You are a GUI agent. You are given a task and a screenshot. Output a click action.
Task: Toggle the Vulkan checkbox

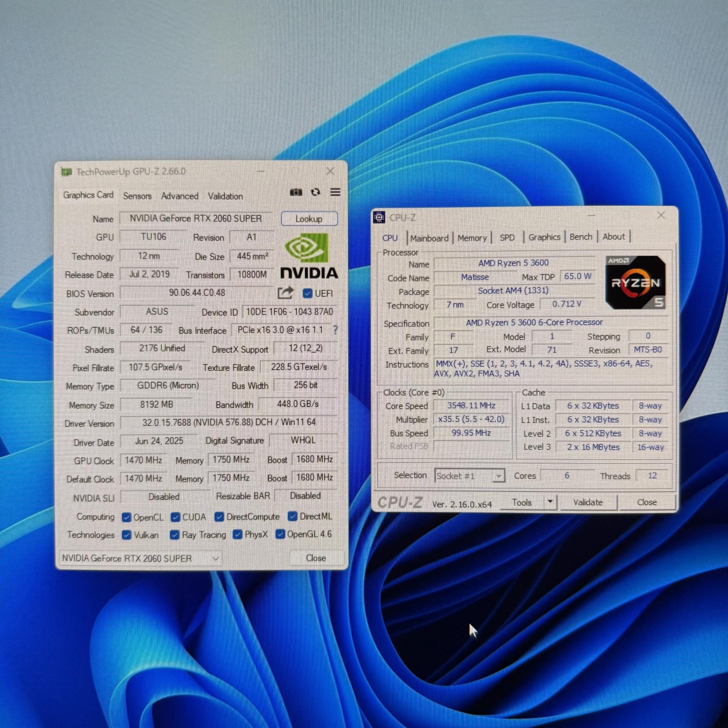click(127, 535)
